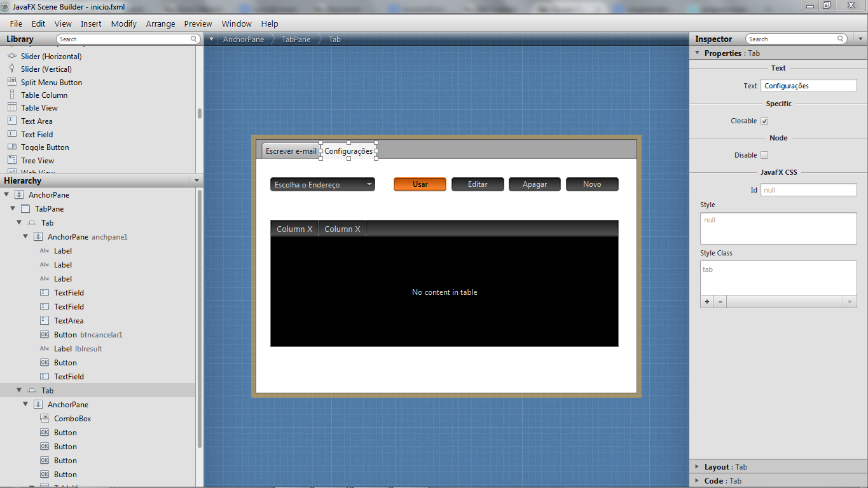
Task: Click the Text Area icon in Library
Action: (12, 121)
